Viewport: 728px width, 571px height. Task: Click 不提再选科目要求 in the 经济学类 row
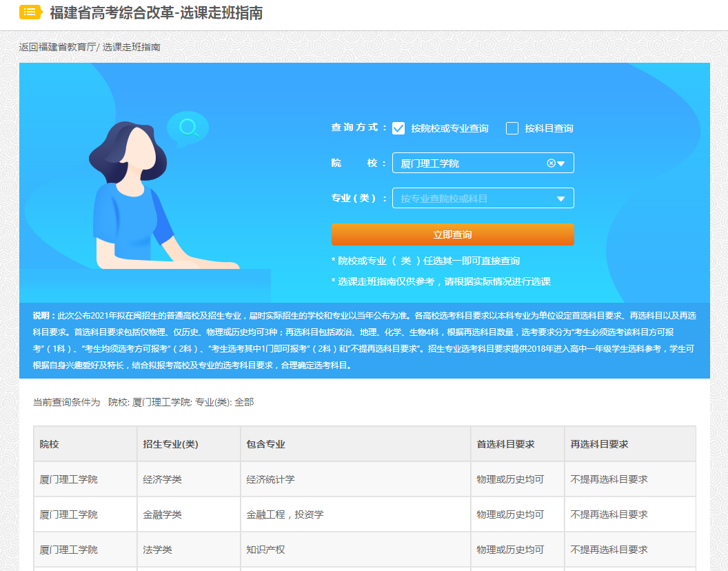[x=609, y=479]
